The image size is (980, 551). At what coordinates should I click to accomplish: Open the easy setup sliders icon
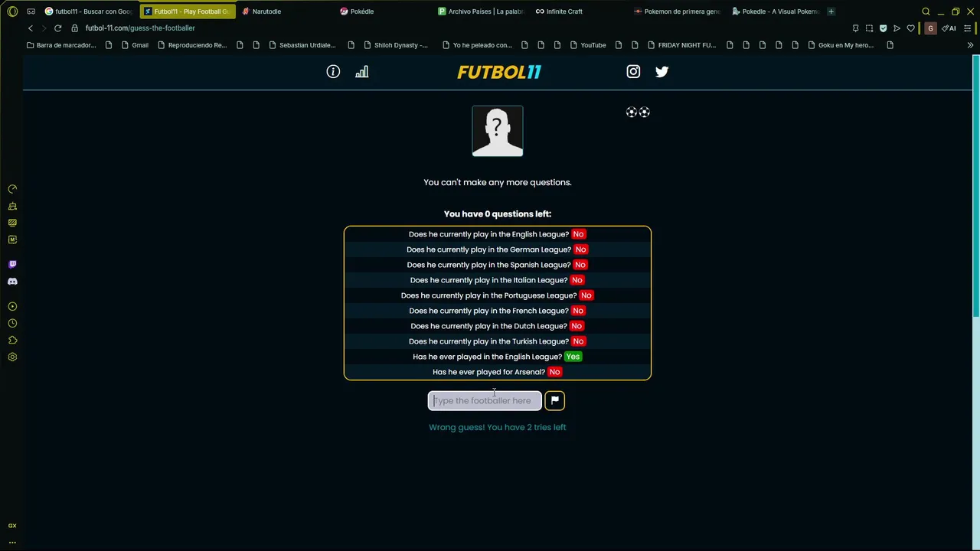click(969, 28)
